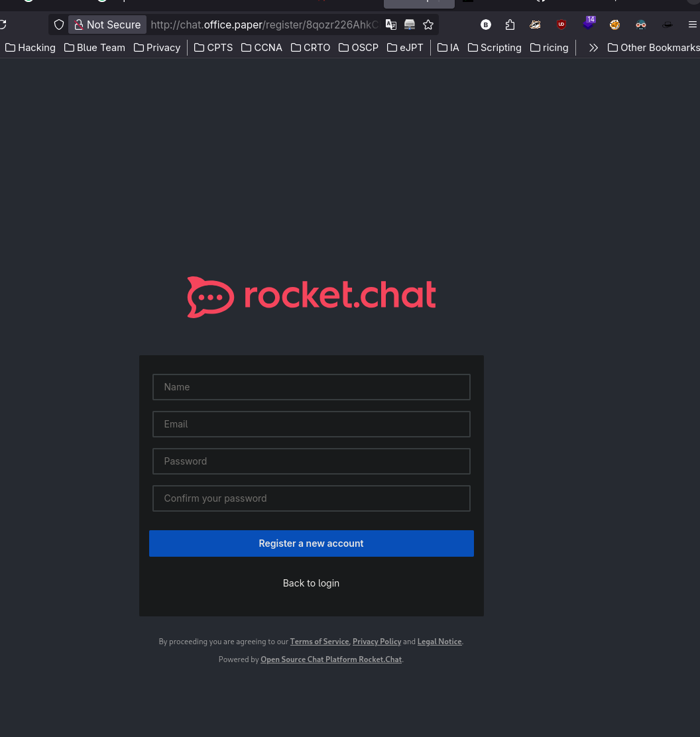Open the IA bookmarks folder
The image size is (700, 737).
[448, 48]
